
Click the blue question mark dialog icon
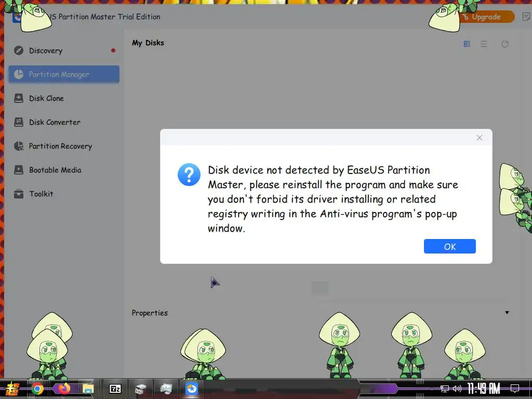[189, 175]
